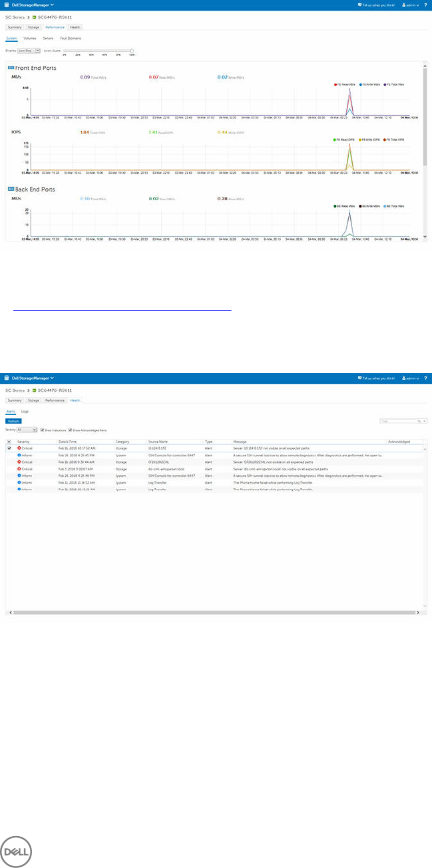Click SC Series breadcrumb in Alerts view
The width and height of the screenshot is (432, 868).
(x=15, y=390)
